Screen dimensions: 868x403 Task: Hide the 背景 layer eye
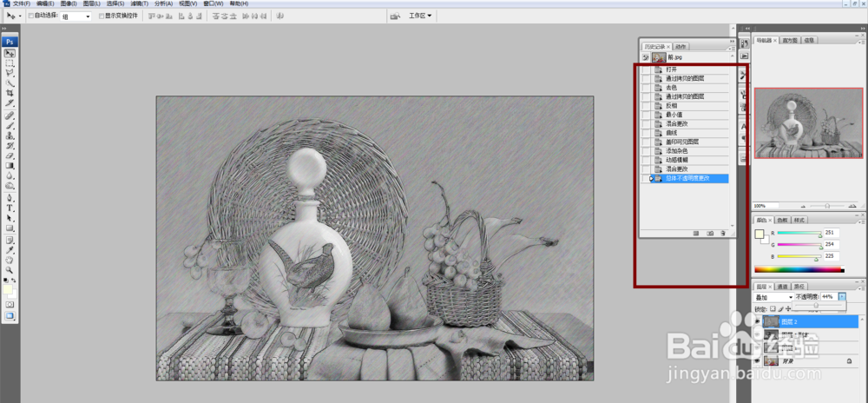coord(758,361)
